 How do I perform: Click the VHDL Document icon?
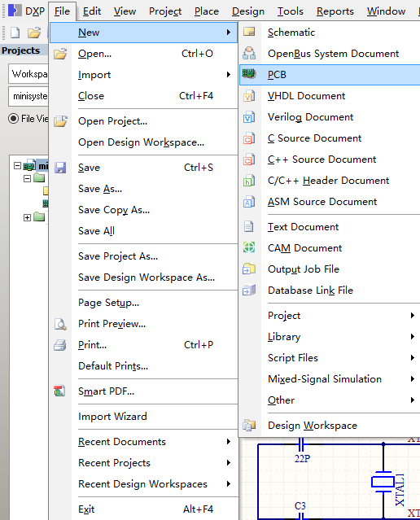pyautogui.click(x=249, y=96)
